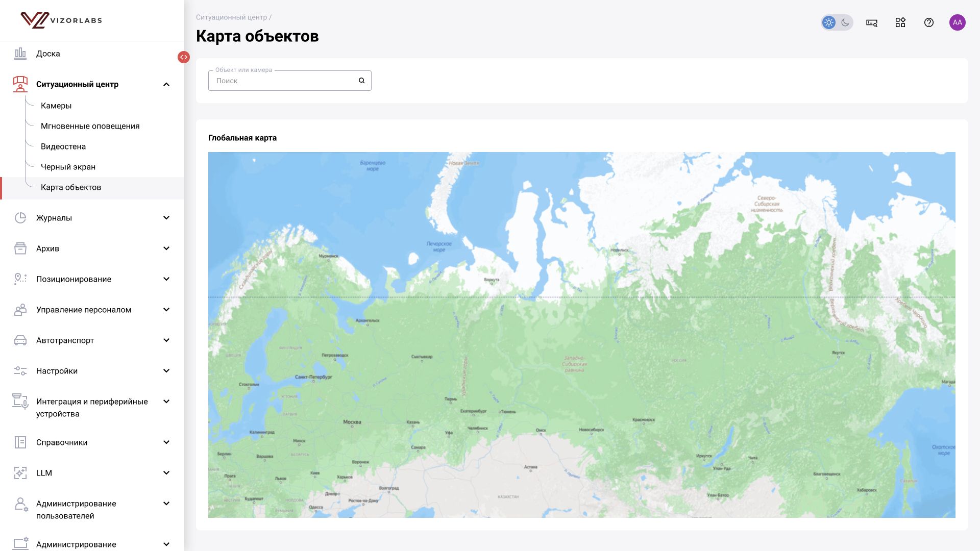The width and height of the screenshot is (980, 551).
Task: Select the light theme sun option
Action: point(829,22)
